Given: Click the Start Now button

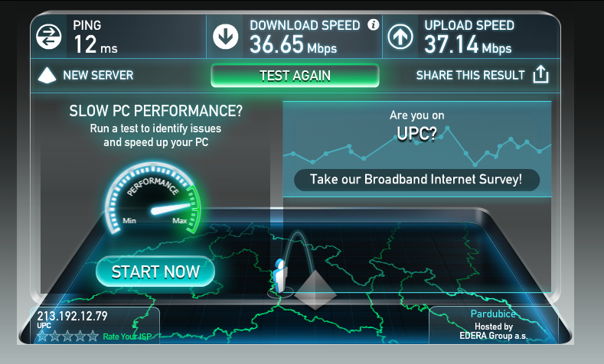Looking at the screenshot, I should [155, 271].
